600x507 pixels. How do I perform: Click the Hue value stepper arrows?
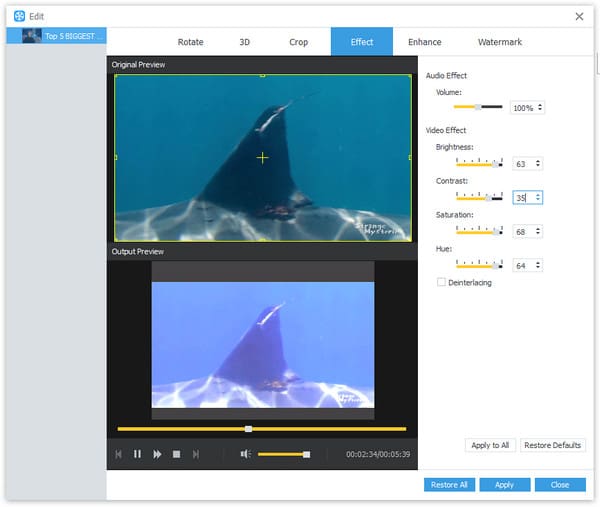point(538,265)
